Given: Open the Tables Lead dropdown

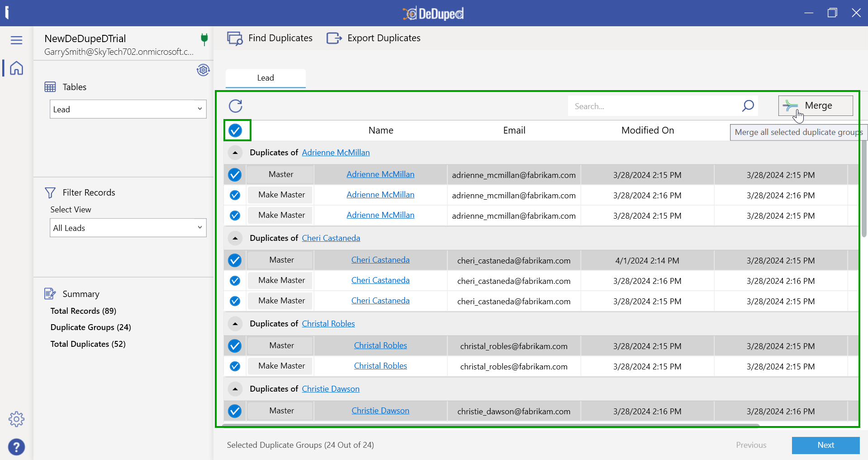Looking at the screenshot, I should coord(128,109).
